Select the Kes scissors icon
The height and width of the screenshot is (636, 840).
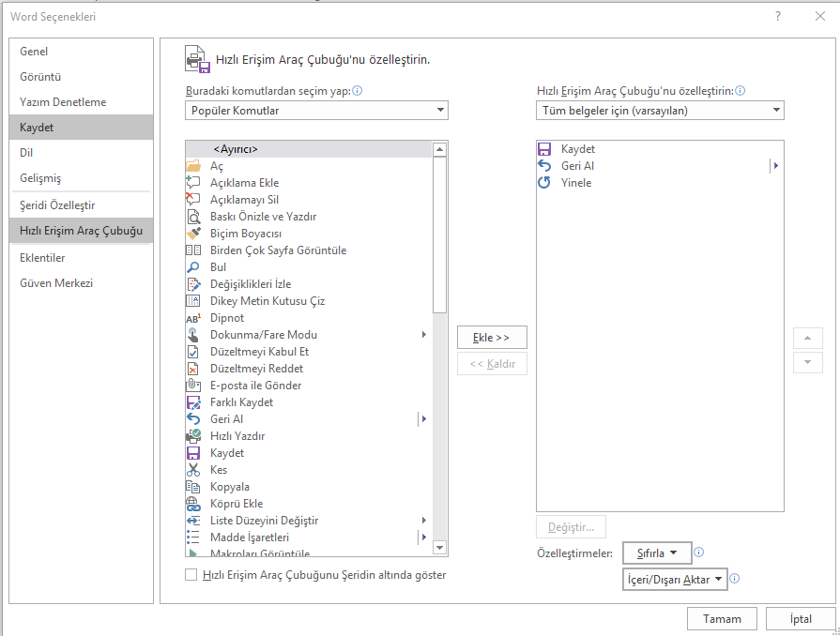193,470
